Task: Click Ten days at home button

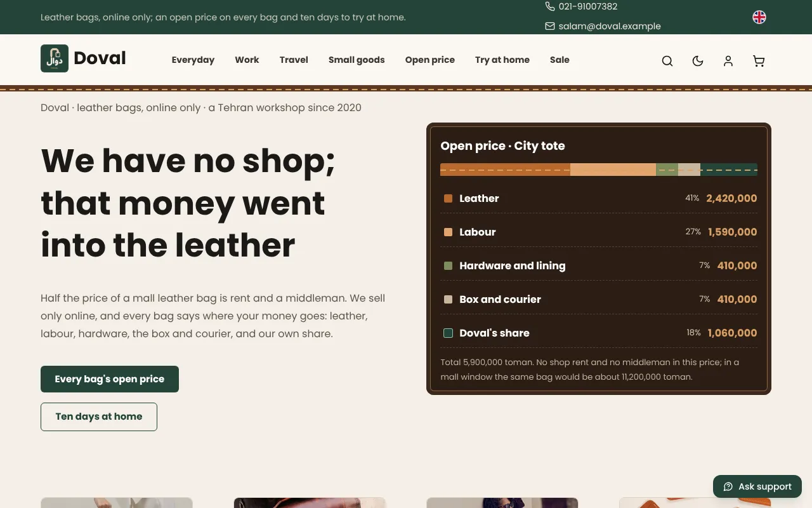Action: click(x=99, y=417)
